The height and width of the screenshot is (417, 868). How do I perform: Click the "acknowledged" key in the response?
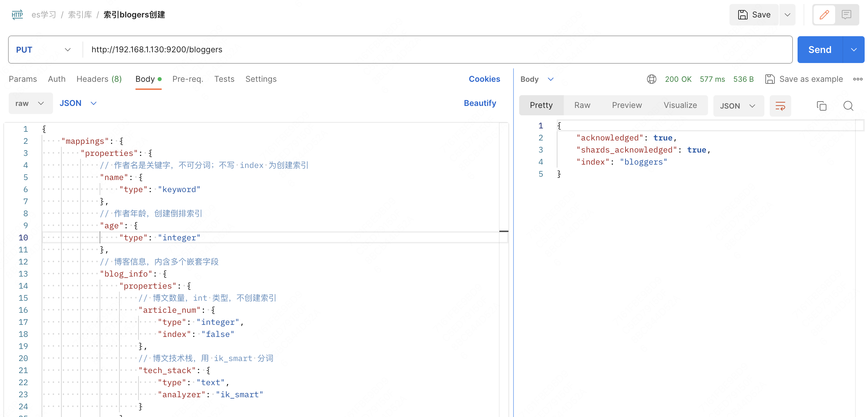click(609, 138)
